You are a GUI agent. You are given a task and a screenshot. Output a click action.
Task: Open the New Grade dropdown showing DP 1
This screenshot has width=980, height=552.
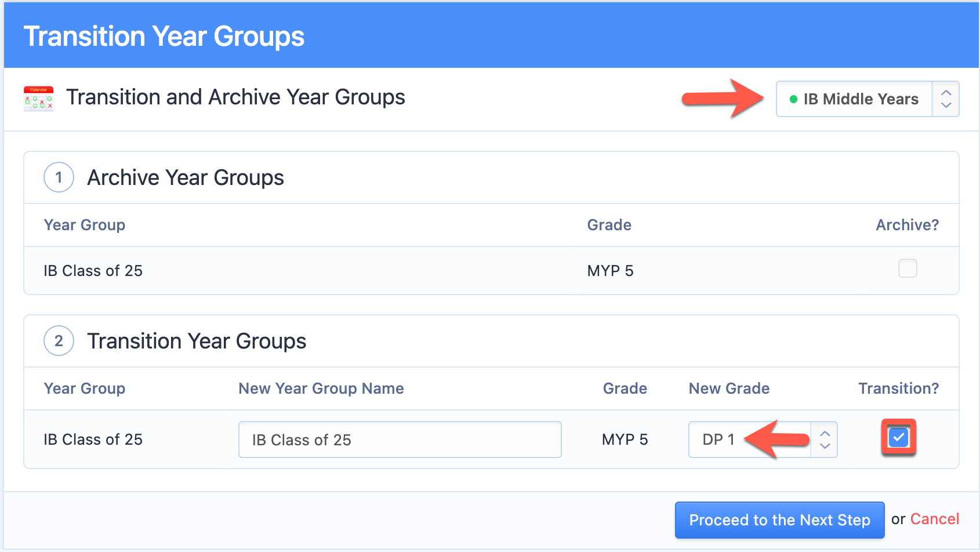pyautogui.click(x=763, y=440)
